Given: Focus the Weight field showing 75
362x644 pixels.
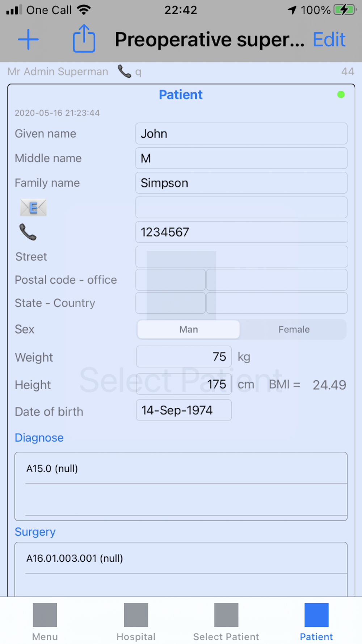Looking at the screenshot, I should point(184,357).
